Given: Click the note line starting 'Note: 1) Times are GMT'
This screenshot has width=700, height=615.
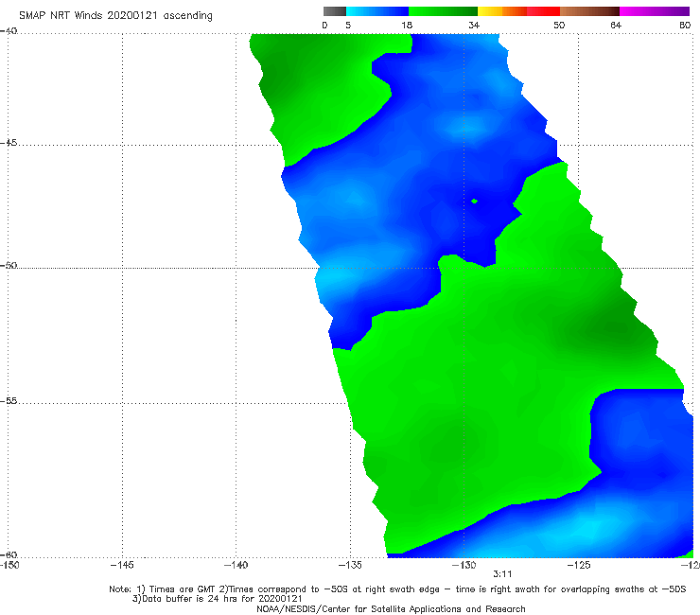Looking at the screenshot, I should (x=397, y=589).
